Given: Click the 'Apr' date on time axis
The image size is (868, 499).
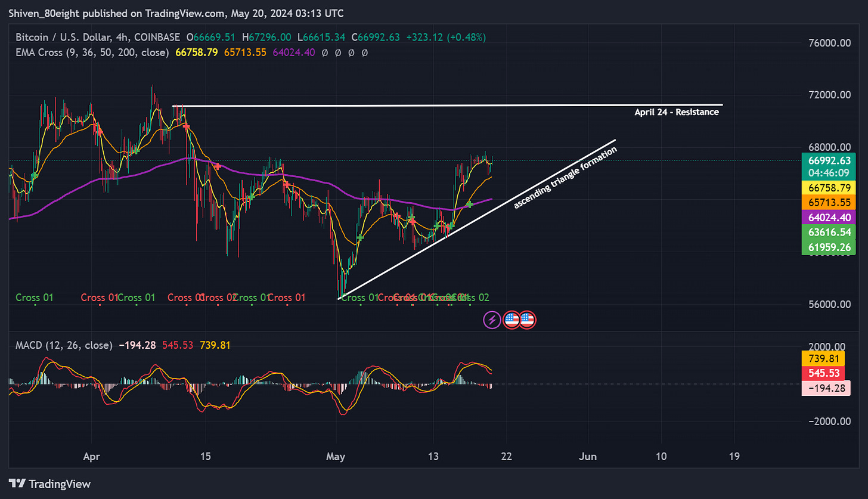Looking at the screenshot, I should [91, 456].
